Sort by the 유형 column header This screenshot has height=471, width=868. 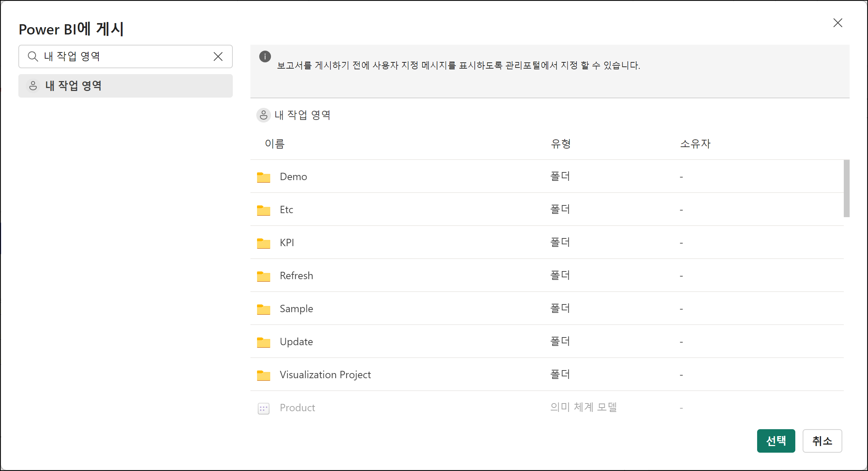(x=560, y=144)
